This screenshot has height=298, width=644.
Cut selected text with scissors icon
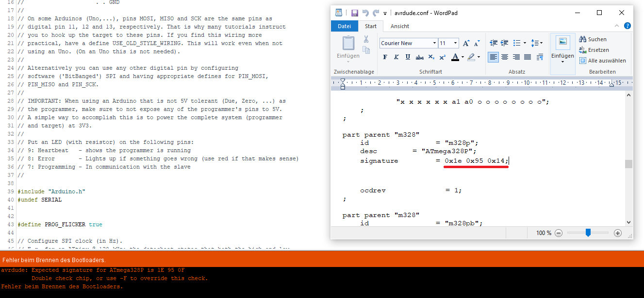click(x=366, y=39)
